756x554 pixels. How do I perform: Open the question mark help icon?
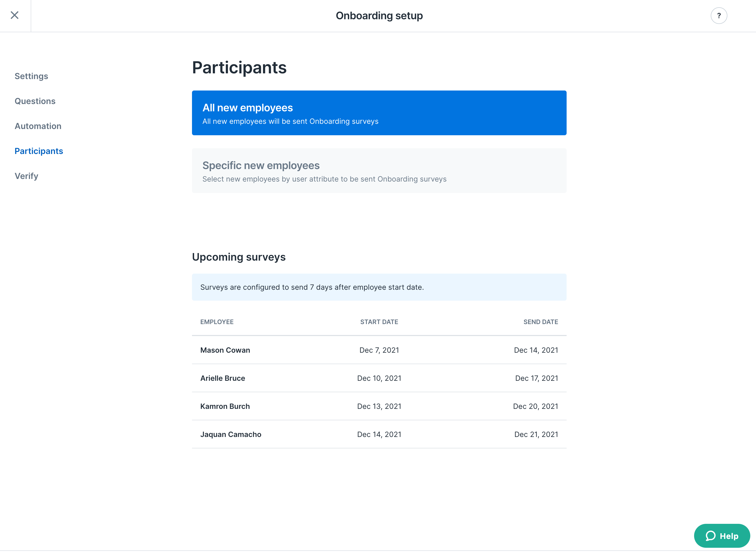click(719, 15)
